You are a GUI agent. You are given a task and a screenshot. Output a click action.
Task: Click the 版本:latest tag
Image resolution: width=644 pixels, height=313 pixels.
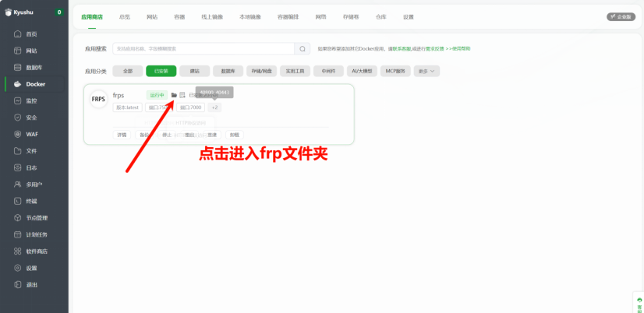tap(128, 107)
